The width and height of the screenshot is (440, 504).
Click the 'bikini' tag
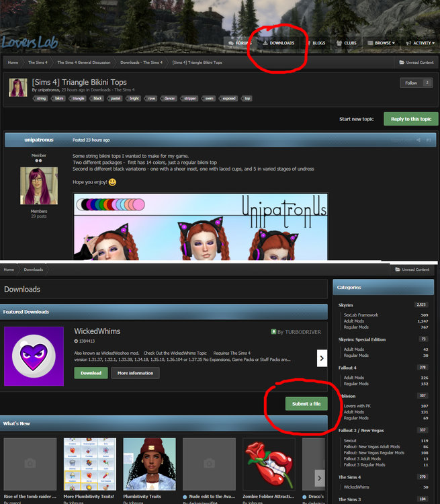pyautogui.click(x=59, y=98)
